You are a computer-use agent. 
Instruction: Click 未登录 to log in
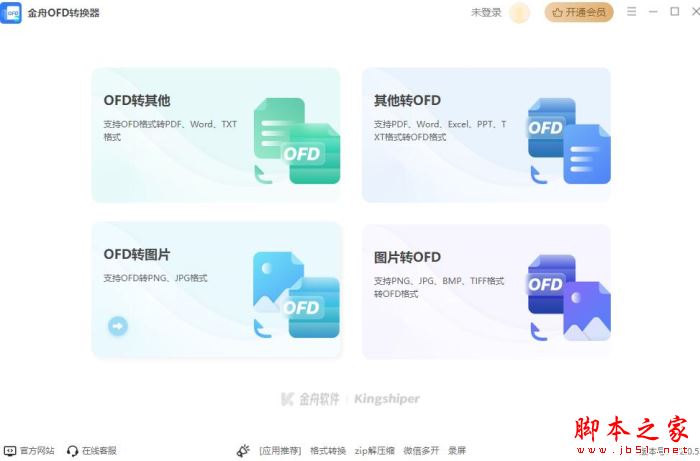coord(486,12)
